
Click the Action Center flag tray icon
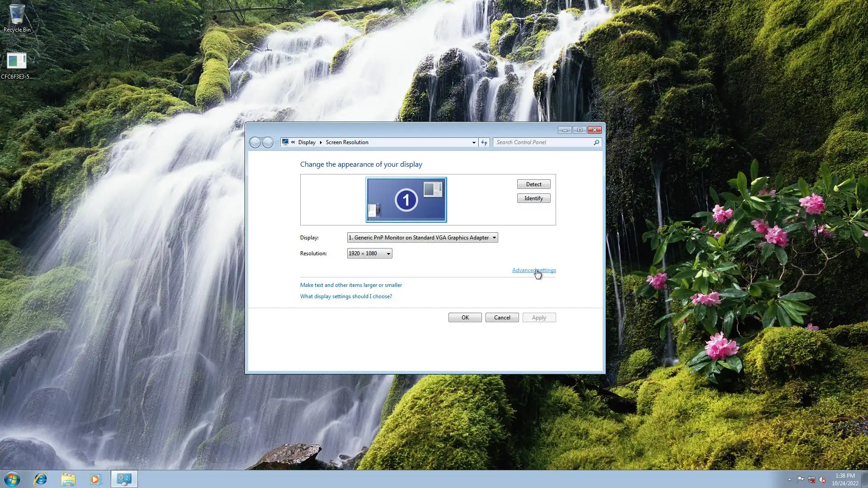(x=800, y=479)
